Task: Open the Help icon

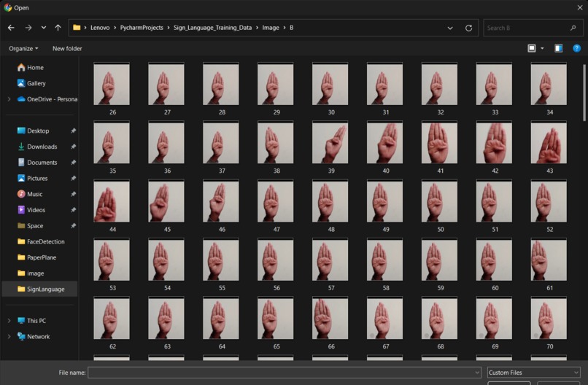Action: click(577, 48)
